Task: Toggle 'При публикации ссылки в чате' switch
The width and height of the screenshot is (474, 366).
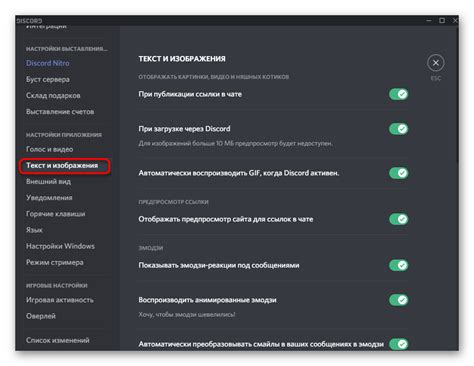Action: pyautogui.click(x=399, y=94)
